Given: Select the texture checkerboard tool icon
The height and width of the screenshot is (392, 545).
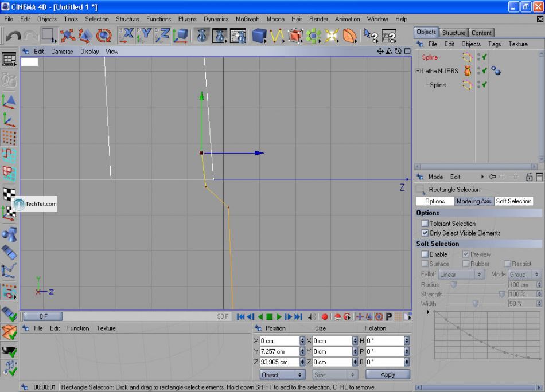Looking at the screenshot, I should [x=9, y=194].
